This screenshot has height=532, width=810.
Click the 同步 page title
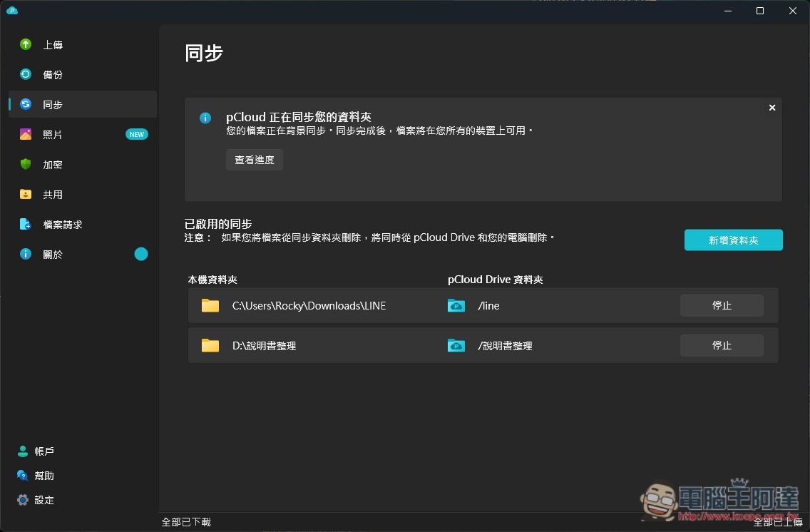point(203,53)
